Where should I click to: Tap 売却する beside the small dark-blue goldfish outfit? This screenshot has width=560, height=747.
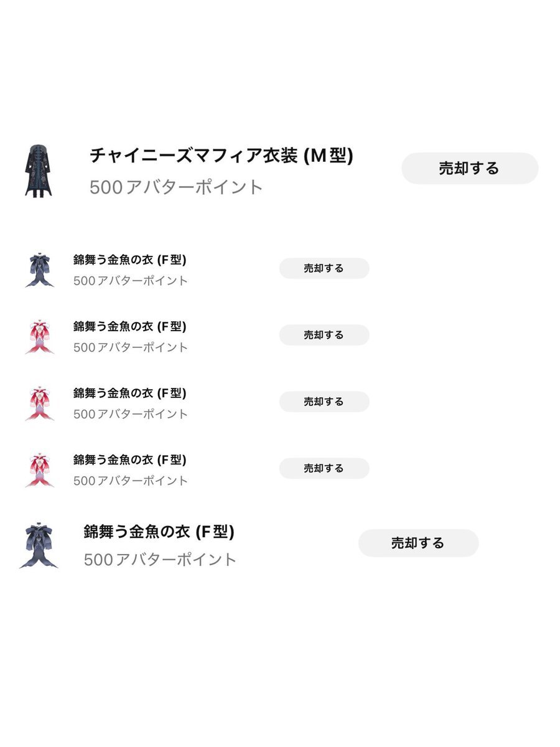click(324, 268)
